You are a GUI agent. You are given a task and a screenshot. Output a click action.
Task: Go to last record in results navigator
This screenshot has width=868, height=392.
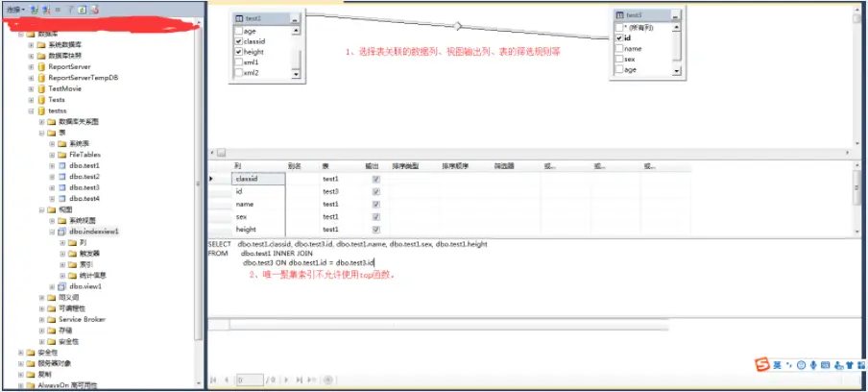point(299,380)
